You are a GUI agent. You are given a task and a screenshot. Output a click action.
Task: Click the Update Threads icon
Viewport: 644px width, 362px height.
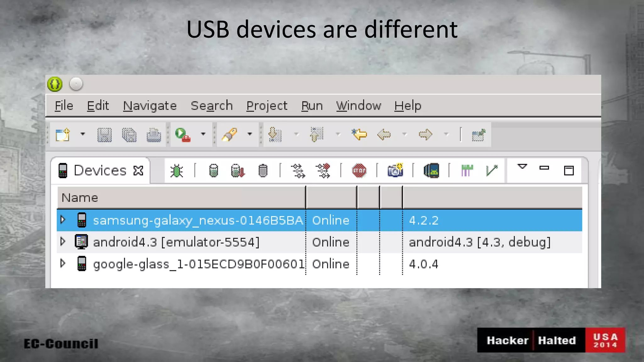[x=298, y=171]
